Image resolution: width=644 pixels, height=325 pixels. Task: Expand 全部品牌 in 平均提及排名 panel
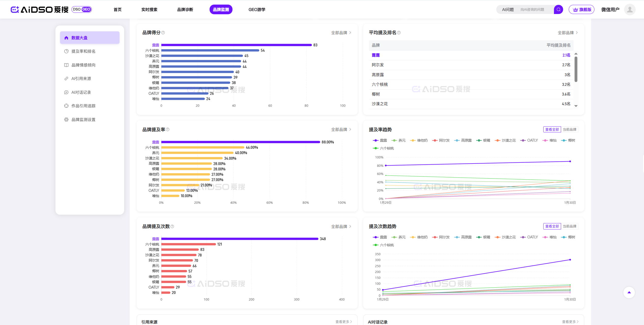(567, 33)
